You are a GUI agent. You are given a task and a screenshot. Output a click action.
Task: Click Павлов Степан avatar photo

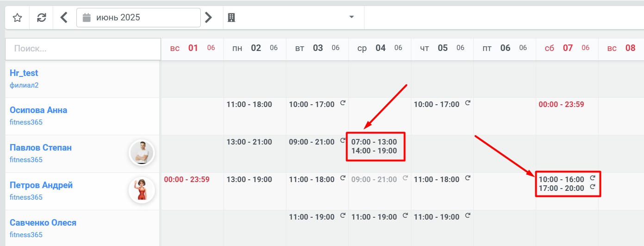142,153
